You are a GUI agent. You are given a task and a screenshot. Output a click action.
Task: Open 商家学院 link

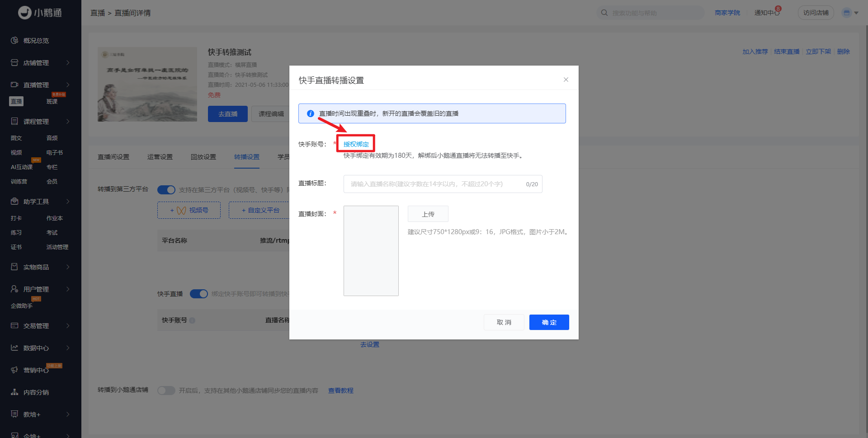click(727, 13)
